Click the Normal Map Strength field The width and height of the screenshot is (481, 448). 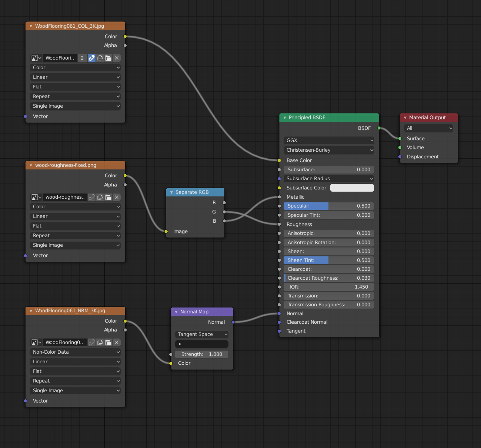(202, 354)
